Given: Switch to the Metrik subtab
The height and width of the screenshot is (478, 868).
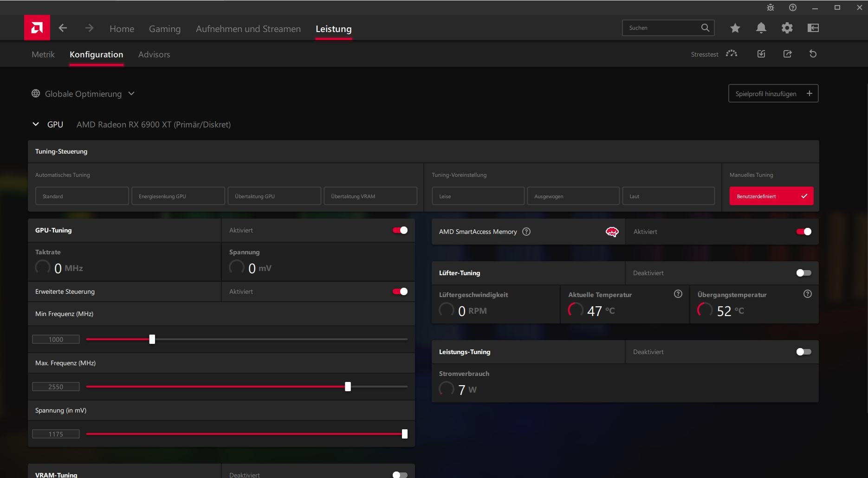Looking at the screenshot, I should click(43, 54).
